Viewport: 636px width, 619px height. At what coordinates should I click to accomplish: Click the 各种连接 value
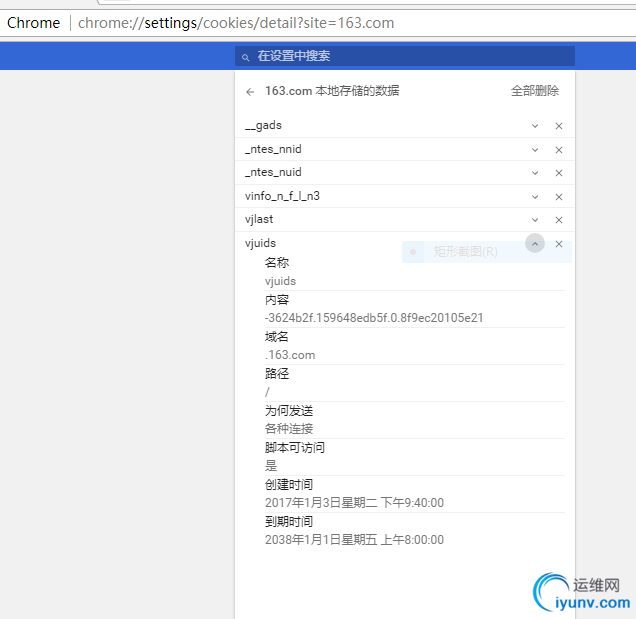[x=289, y=429]
